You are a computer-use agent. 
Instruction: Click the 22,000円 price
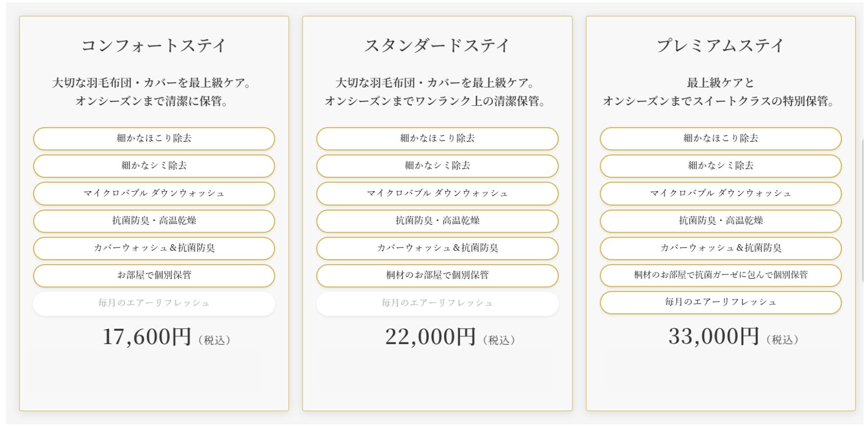430,337
